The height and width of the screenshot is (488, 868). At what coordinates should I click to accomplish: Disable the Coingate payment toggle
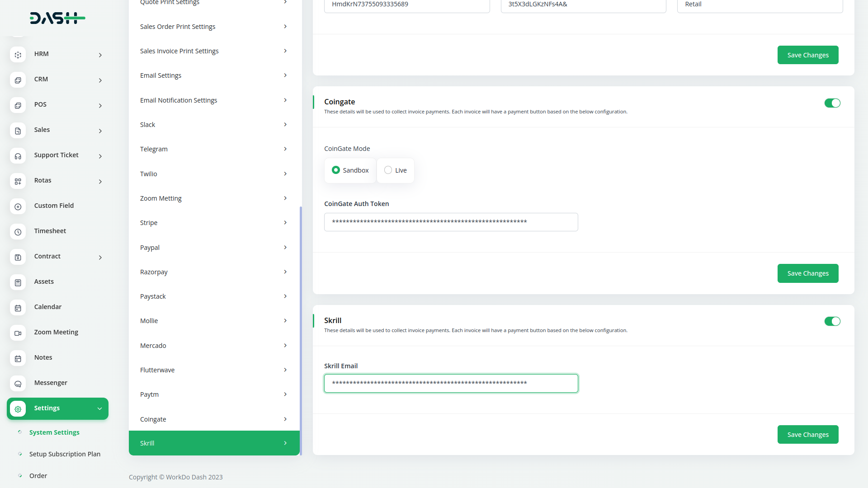(832, 103)
